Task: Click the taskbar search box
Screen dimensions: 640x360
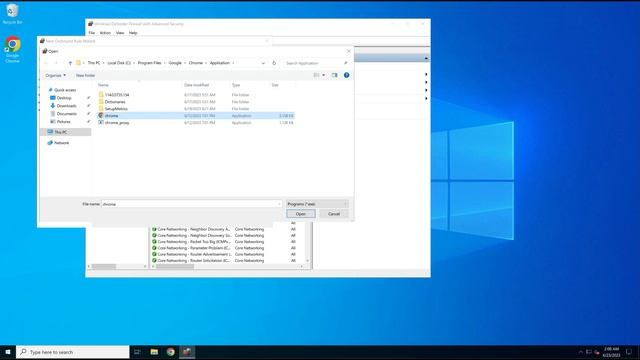Action: coord(73,352)
